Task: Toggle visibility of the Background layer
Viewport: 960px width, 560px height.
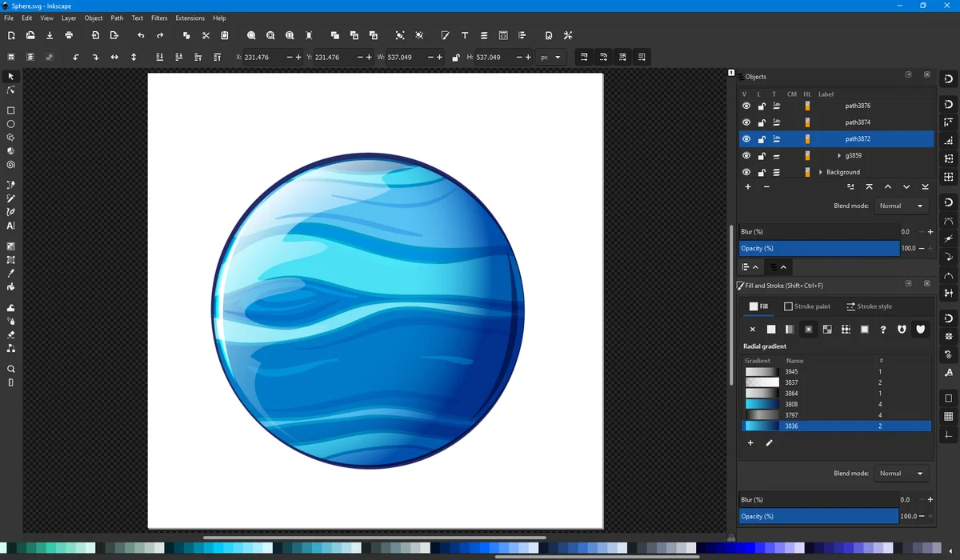Action: [x=746, y=172]
